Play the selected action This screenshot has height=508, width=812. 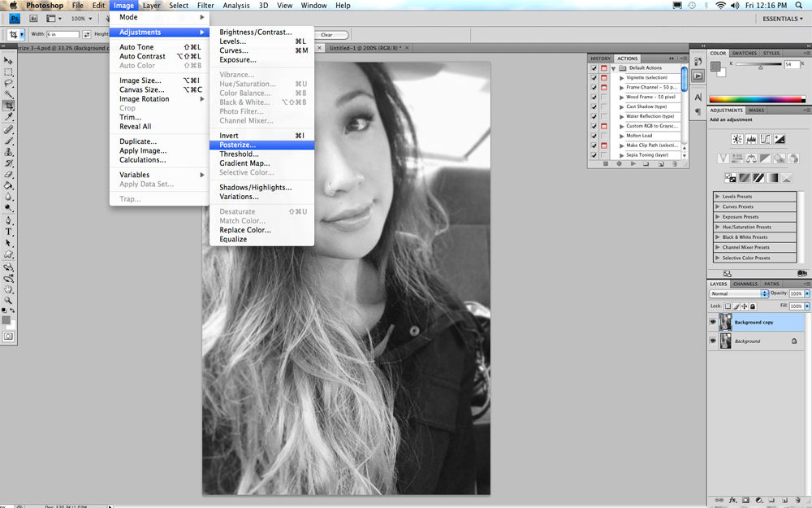[633, 164]
